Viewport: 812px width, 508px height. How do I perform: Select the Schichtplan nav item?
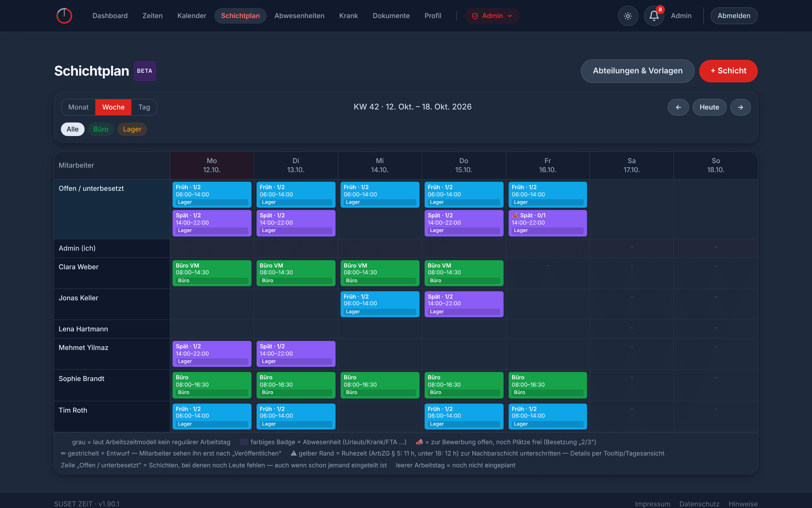click(240, 16)
